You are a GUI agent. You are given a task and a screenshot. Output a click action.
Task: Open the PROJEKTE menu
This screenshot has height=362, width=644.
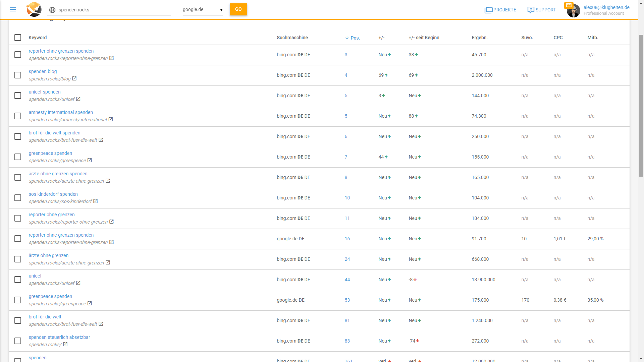point(500,10)
